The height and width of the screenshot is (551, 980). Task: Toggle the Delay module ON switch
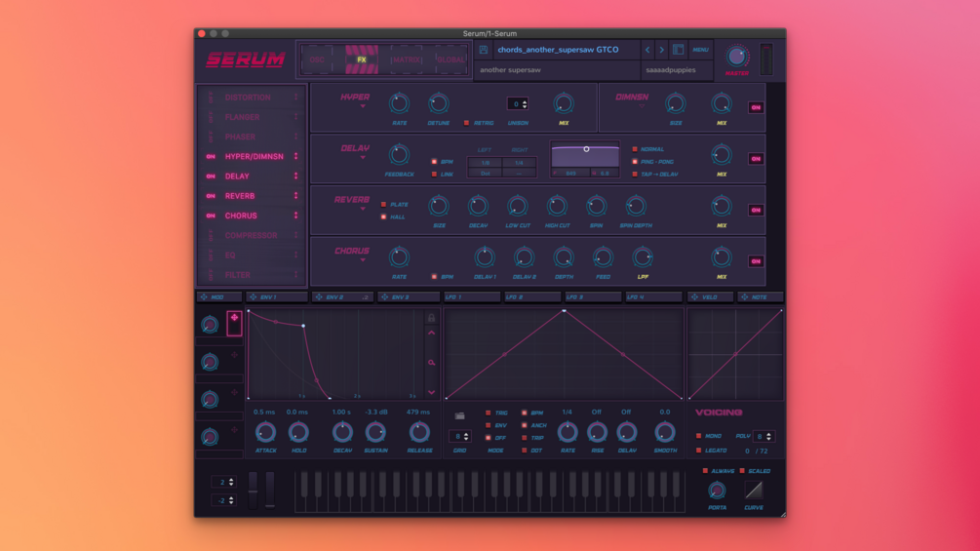click(756, 159)
